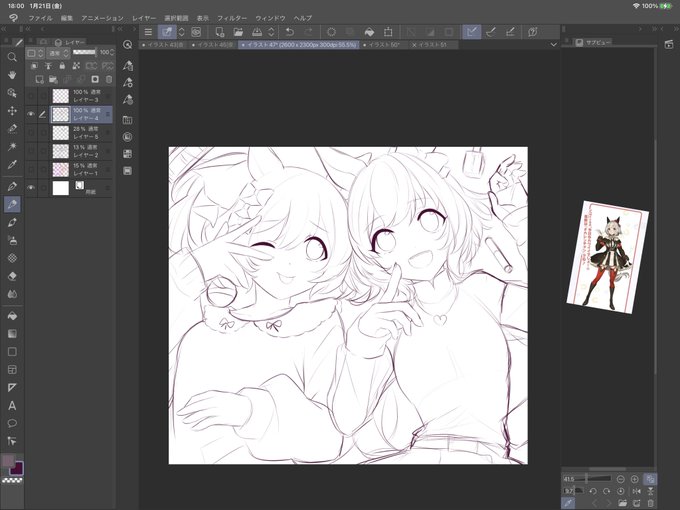The width and height of the screenshot is (680, 510).
Task: Select the Correct line tool
Action: coord(12,441)
